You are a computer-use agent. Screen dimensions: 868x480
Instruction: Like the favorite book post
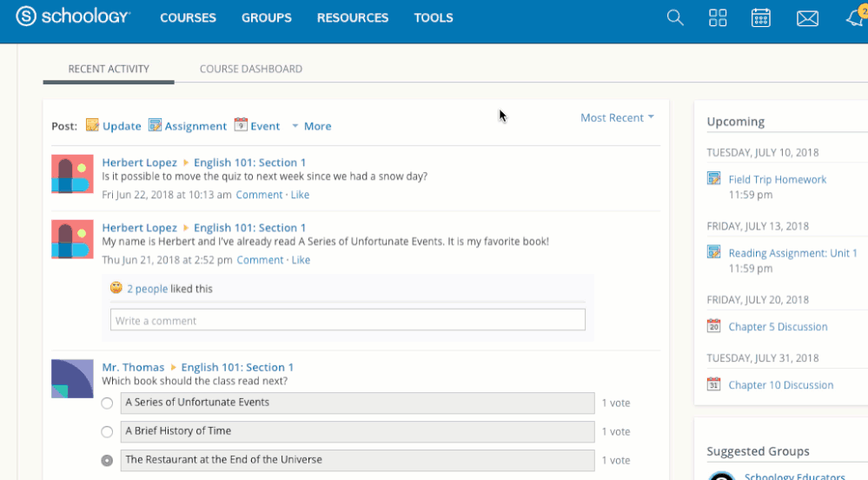coord(301,260)
